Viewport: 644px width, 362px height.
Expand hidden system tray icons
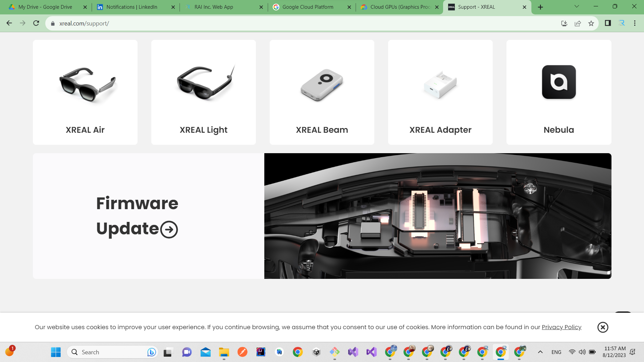click(540, 352)
